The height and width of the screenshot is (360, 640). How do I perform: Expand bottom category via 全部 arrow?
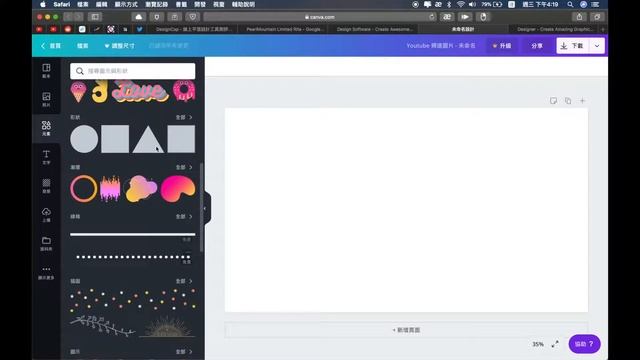point(184,352)
